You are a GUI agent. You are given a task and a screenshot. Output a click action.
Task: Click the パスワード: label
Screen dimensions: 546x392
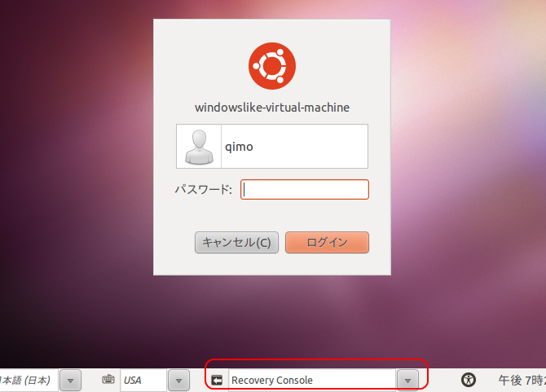click(x=204, y=189)
